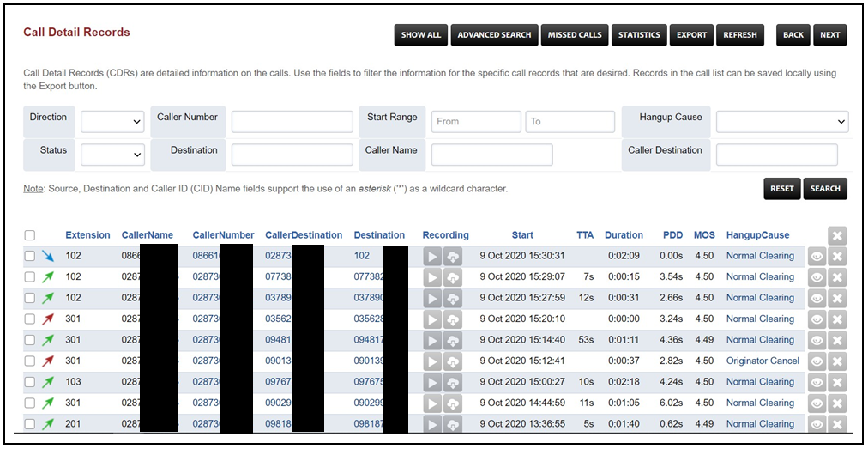Open ADVANCED SEARCH
This screenshot has height=449, width=868.
point(494,35)
